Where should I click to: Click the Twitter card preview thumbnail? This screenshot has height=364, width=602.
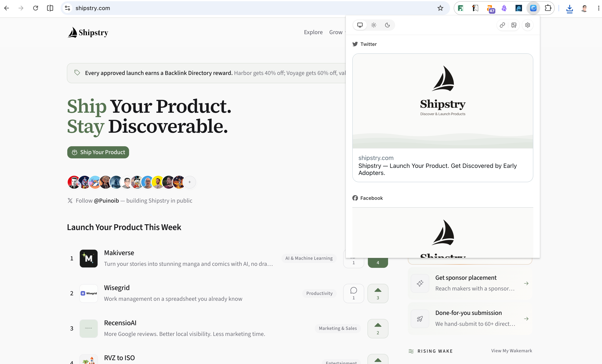[x=443, y=101]
